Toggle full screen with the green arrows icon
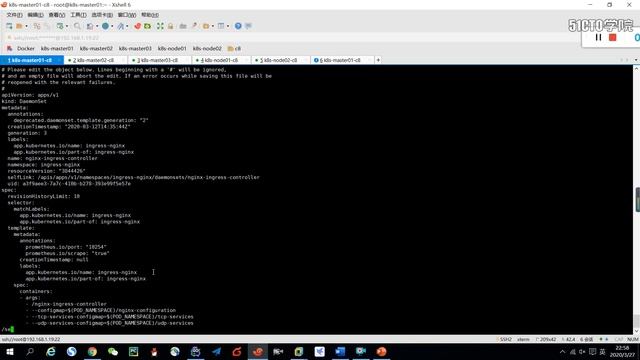Screen dimensions: 640x360 [160, 26]
